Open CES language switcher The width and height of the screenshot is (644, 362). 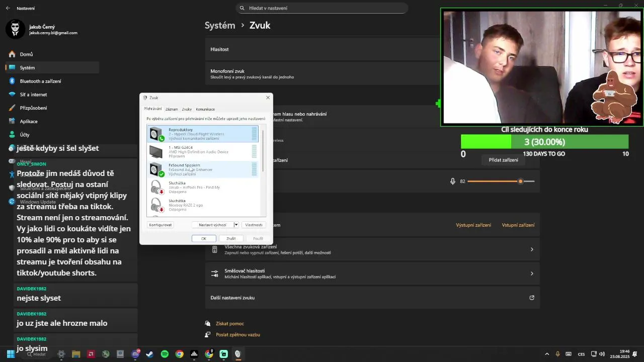tap(582, 354)
